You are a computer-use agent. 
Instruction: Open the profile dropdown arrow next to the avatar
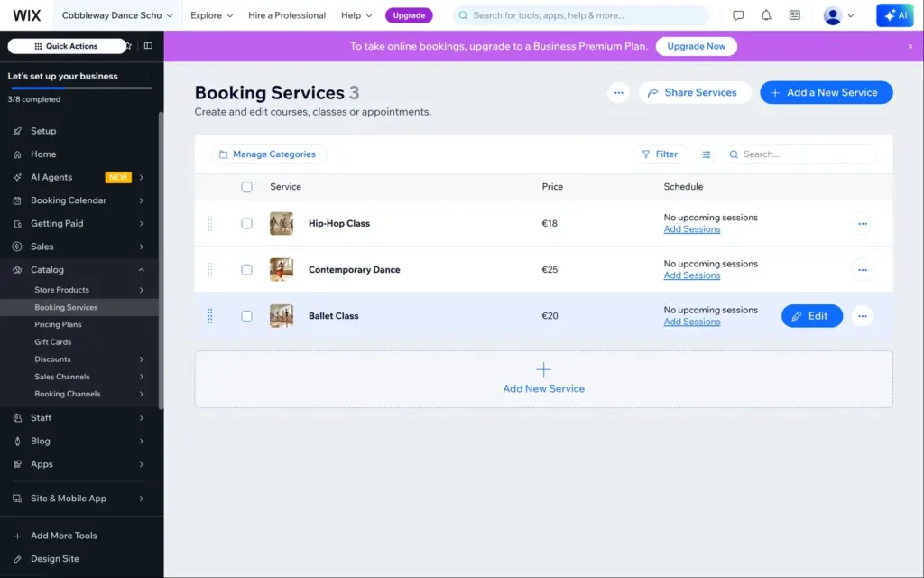click(850, 16)
